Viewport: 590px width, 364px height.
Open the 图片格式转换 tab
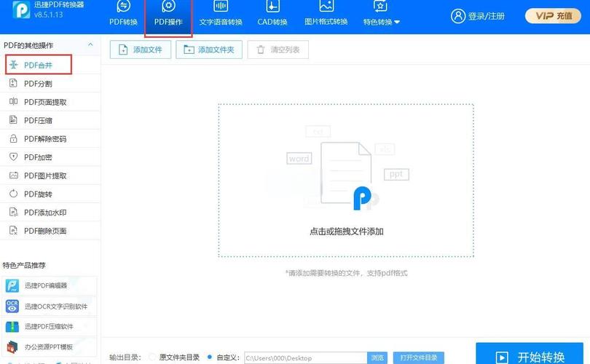(x=326, y=13)
